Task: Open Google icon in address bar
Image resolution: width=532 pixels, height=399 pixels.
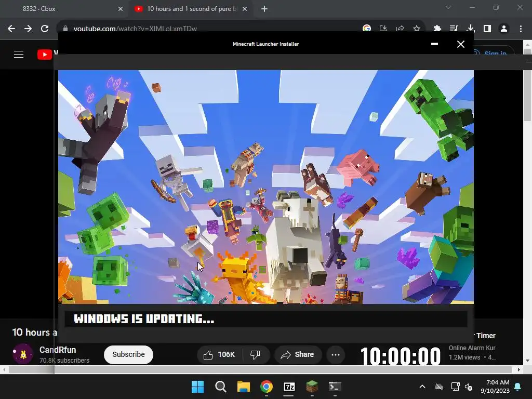Action: pos(366,29)
